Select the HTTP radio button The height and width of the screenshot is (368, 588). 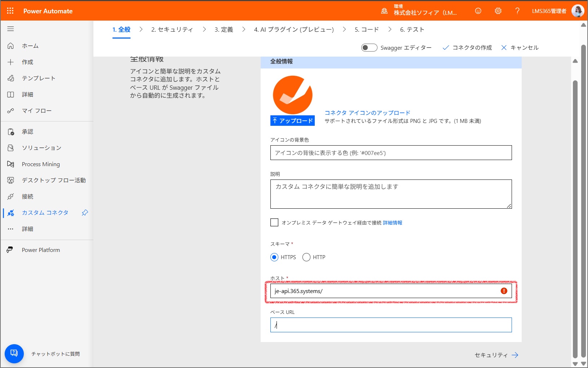point(306,257)
